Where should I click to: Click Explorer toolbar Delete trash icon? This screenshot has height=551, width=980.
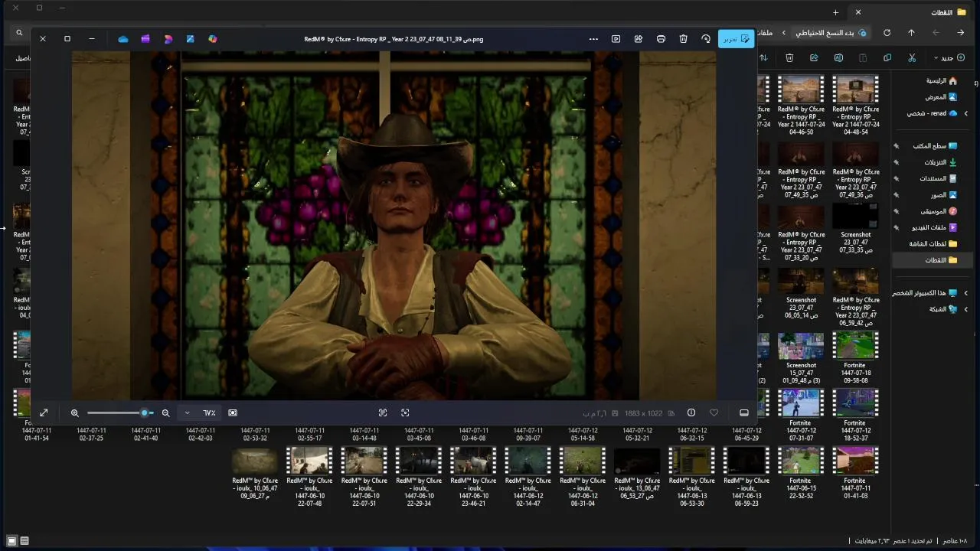(x=789, y=57)
